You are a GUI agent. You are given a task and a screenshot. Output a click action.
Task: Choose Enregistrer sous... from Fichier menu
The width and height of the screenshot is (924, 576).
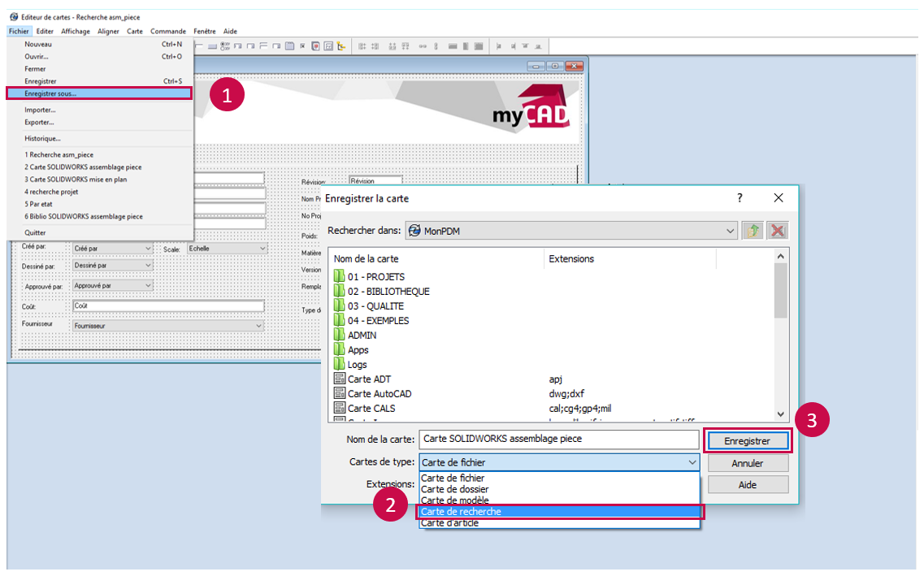point(99,93)
